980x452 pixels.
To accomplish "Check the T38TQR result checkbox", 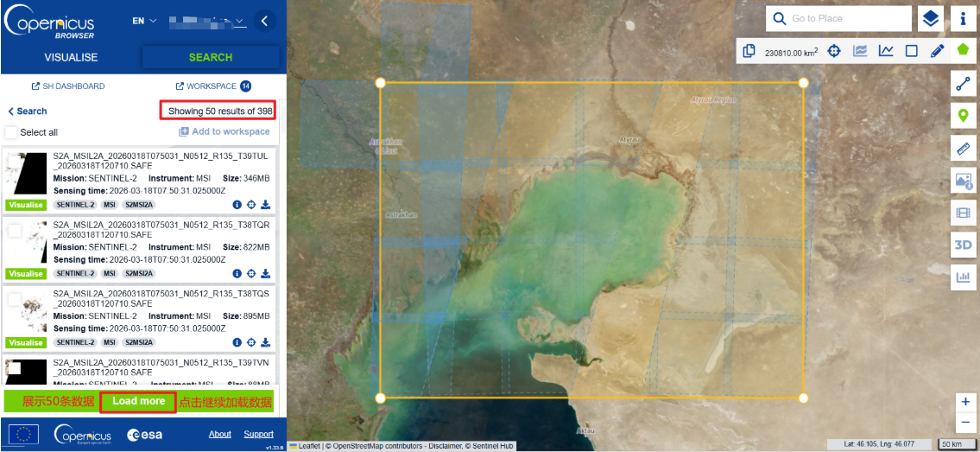I will pos(14,232).
